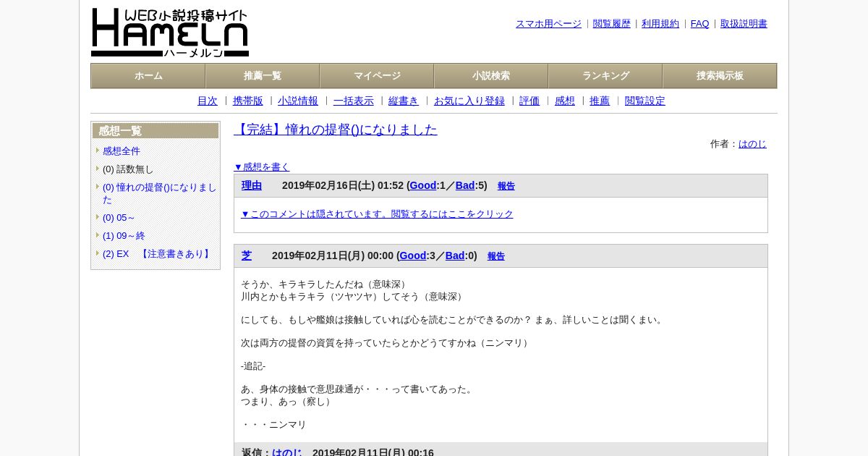Image resolution: width=868 pixels, height=456 pixels.
Task: Open the ホーム navigation tab
Action: pyautogui.click(x=148, y=76)
